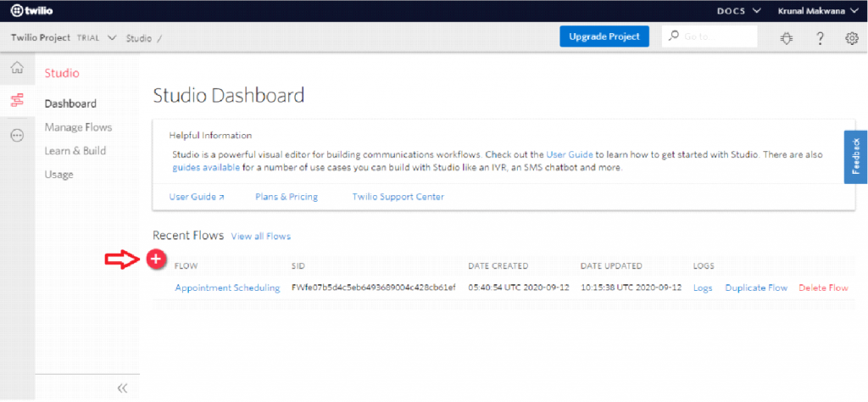Viewport: 868px width, 402px height.
Task: Open the settings gear icon
Action: [x=851, y=38]
